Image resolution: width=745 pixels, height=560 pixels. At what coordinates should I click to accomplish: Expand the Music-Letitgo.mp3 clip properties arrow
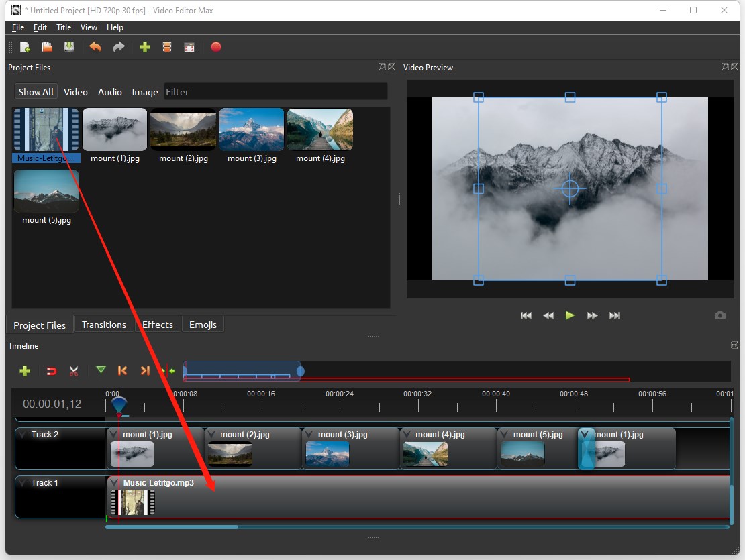click(115, 482)
